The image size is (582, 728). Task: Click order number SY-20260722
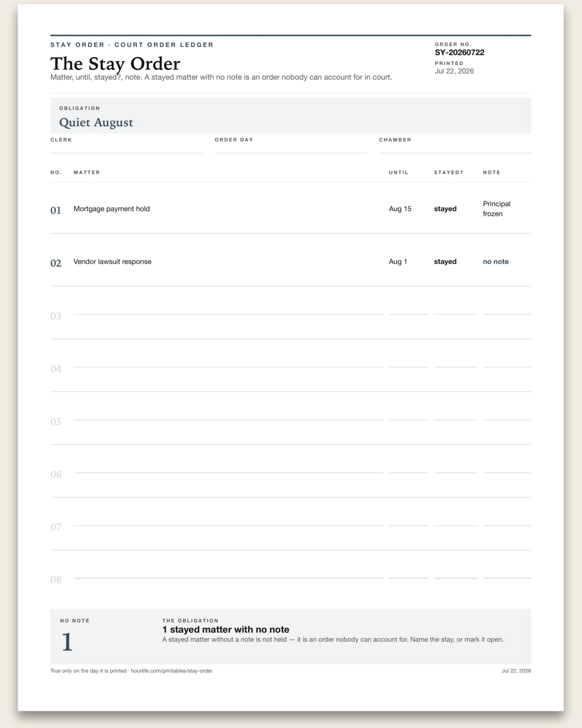tap(459, 52)
